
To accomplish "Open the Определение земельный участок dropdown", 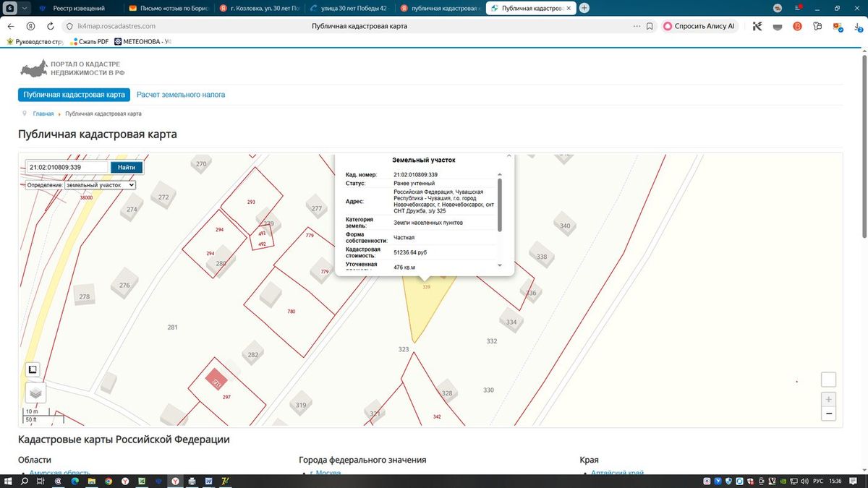I will tap(100, 185).
